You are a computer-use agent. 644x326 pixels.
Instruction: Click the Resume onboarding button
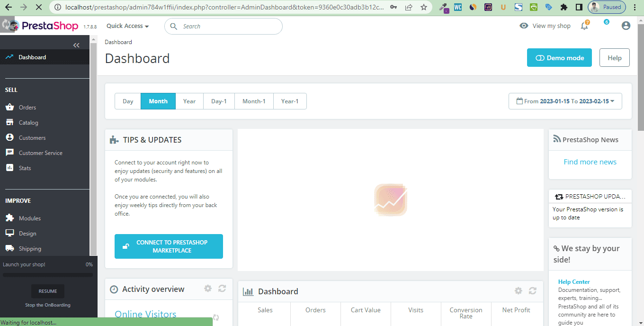(x=48, y=291)
